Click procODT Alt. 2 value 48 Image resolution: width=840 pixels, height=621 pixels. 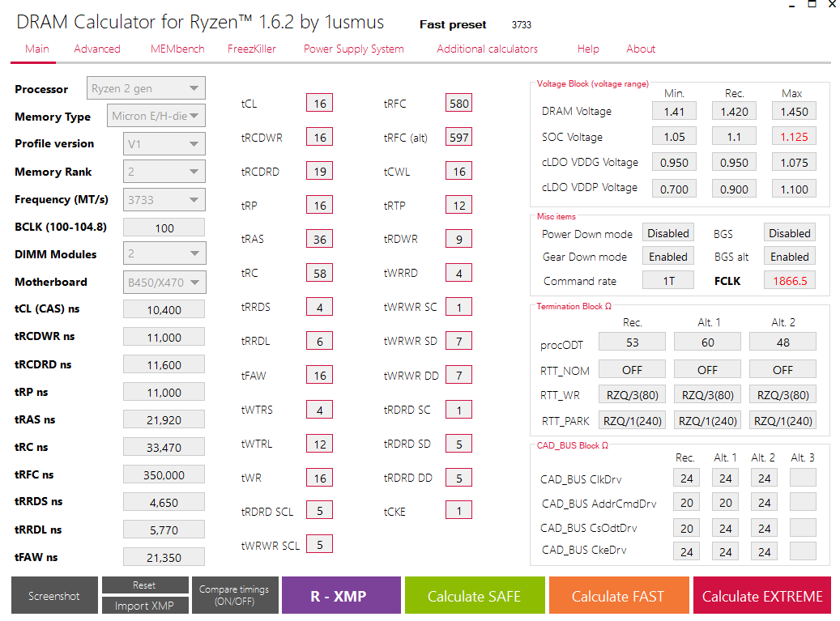[x=782, y=342]
